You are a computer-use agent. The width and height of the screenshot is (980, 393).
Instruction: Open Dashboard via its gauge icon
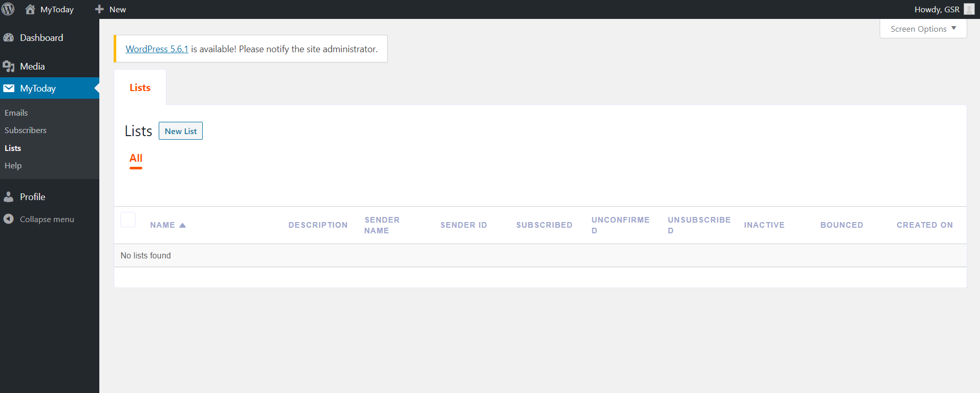(9, 38)
